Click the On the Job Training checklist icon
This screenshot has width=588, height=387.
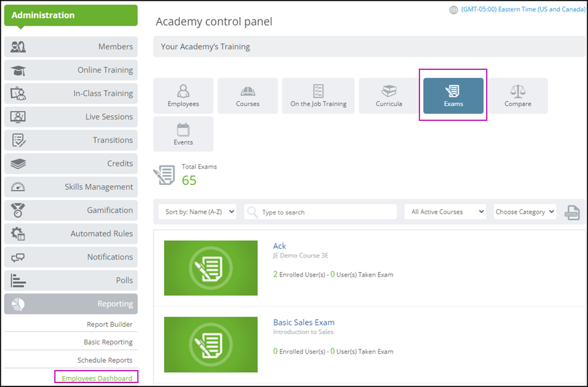(318, 91)
